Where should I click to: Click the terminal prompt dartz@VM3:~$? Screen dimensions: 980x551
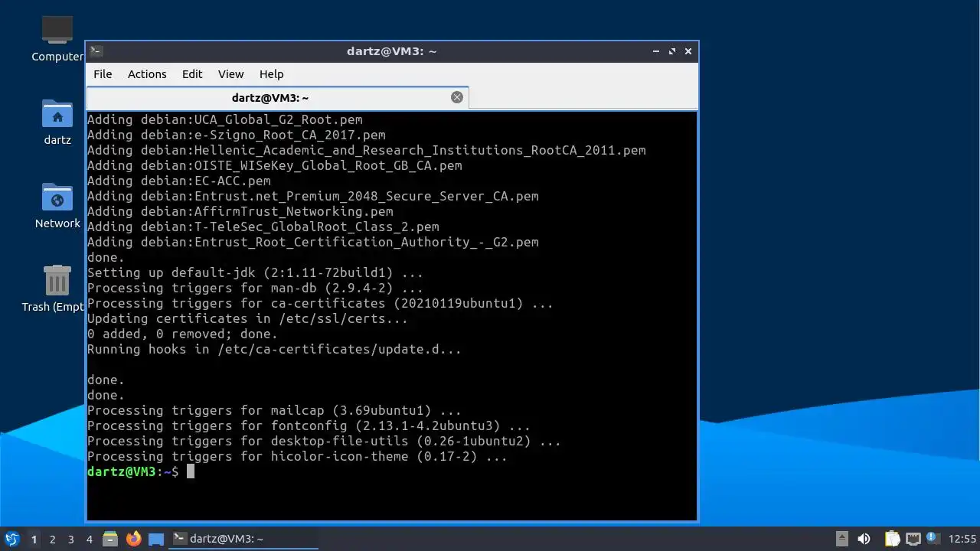tap(132, 471)
